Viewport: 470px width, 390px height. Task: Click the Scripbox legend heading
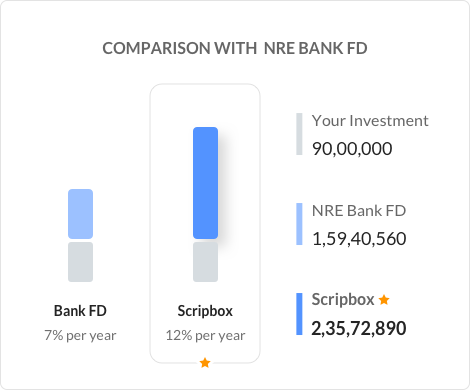click(343, 300)
